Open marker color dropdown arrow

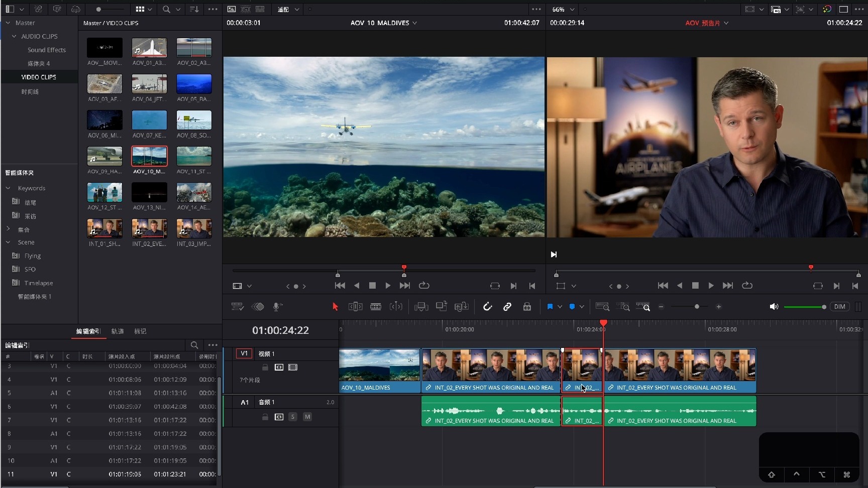tap(582, 307)
